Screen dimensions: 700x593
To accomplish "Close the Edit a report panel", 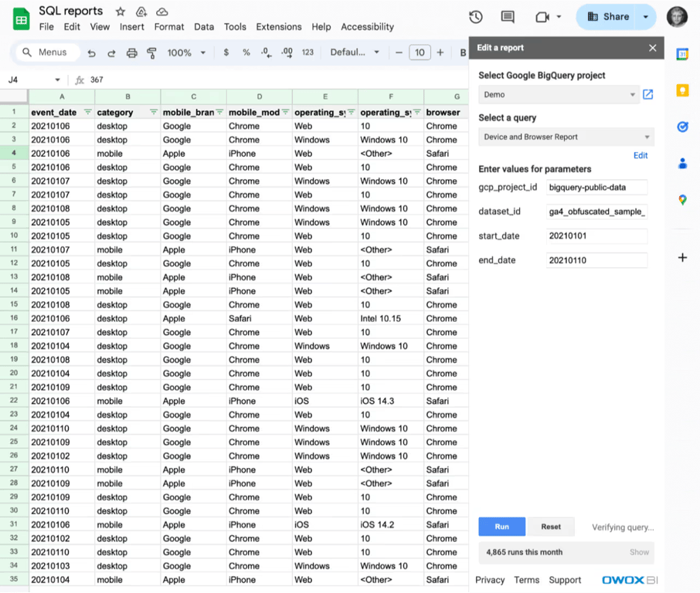I will click(x=653, y=48).
